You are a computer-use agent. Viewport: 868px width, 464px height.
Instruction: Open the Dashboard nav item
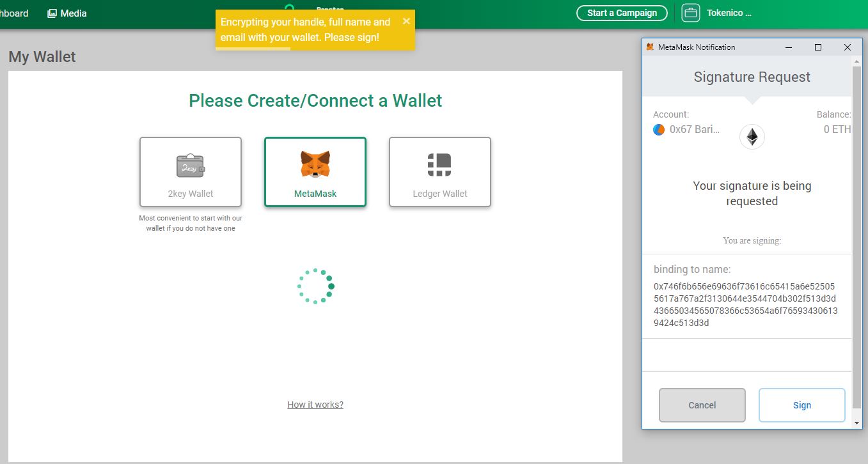pyautogui.click(x=13, y=13)
